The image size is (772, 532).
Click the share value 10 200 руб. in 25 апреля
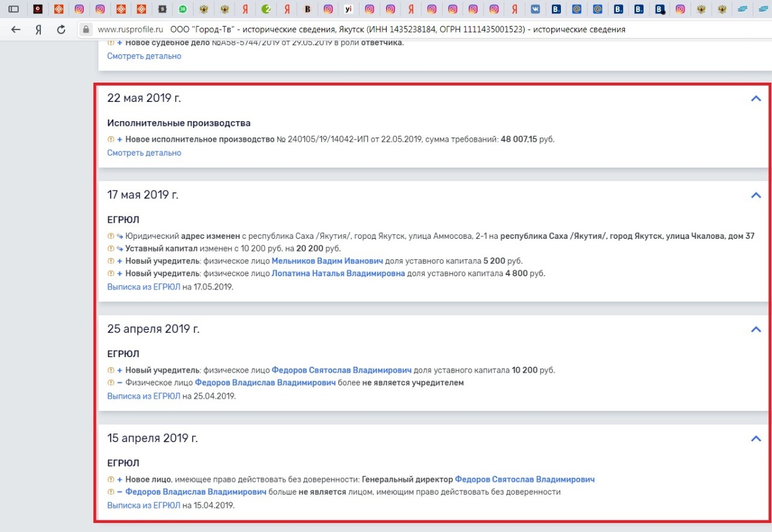(x=533, y=370)
